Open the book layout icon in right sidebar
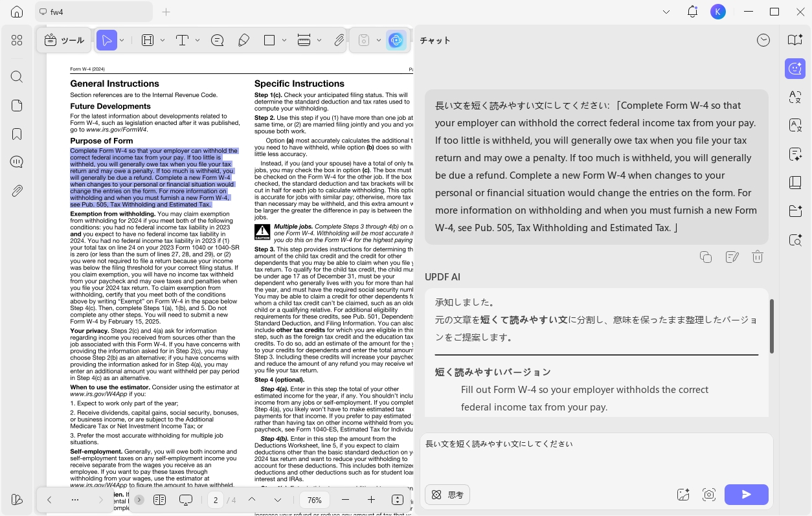Viewport: 812px width, 516px height. click(x=795, y=183)
